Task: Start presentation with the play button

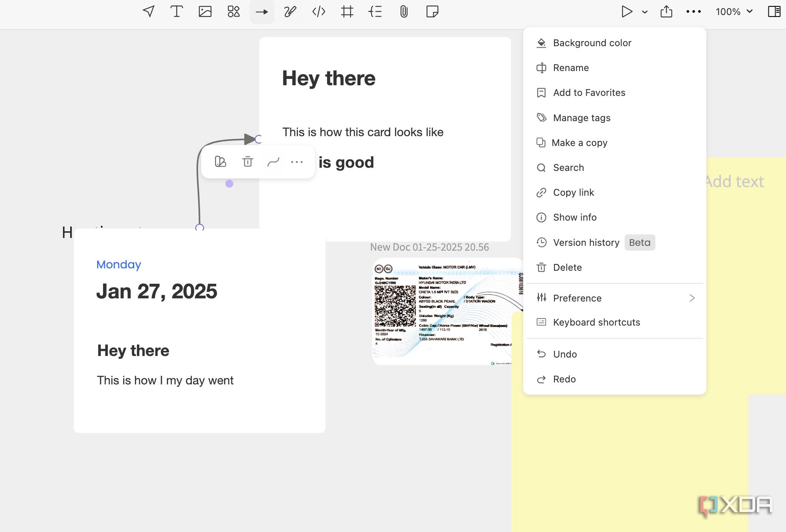Action: [x=627, y=11]
